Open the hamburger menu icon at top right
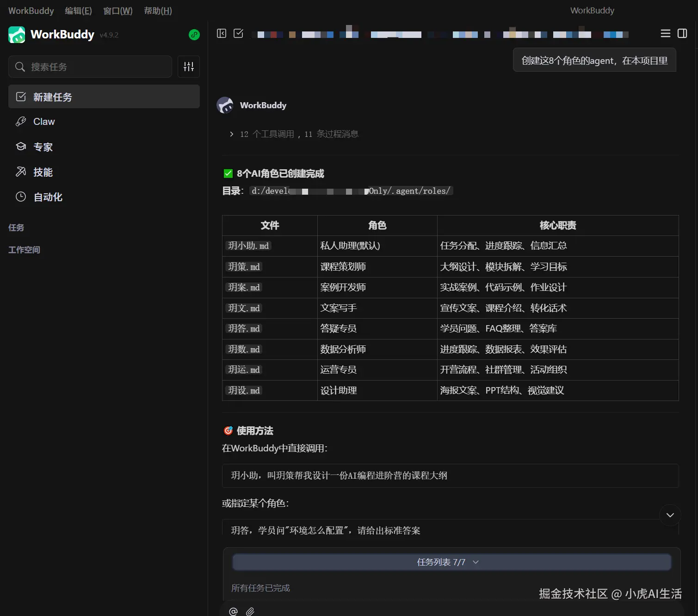This screenshot has width=698, height=616. pos(666,33)
